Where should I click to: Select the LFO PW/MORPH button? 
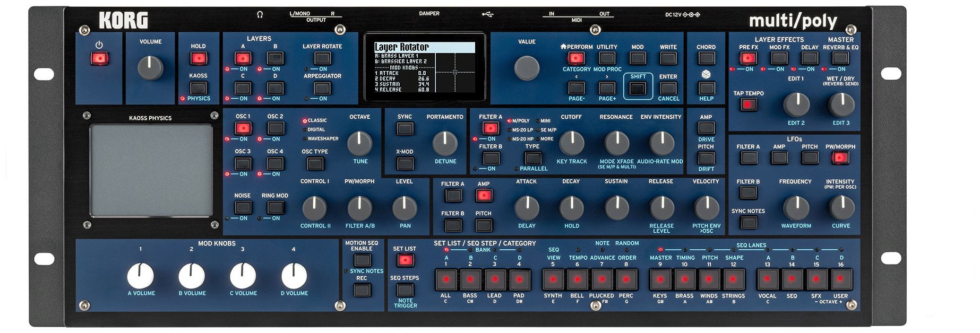click(x=840, y=157)
